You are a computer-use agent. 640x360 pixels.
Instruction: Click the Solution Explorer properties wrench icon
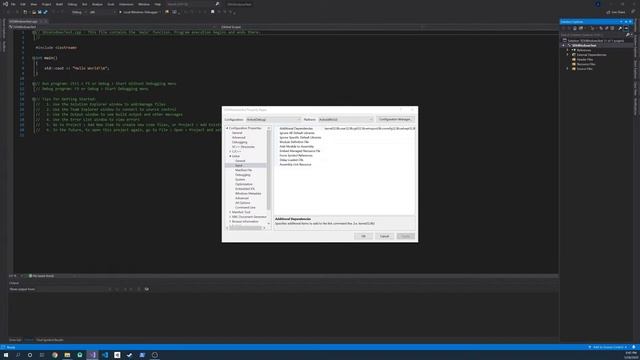pos(620,28)
